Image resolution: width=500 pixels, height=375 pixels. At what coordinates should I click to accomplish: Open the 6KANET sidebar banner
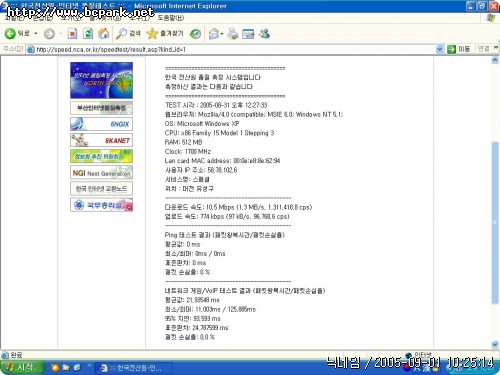pos(101,140)
